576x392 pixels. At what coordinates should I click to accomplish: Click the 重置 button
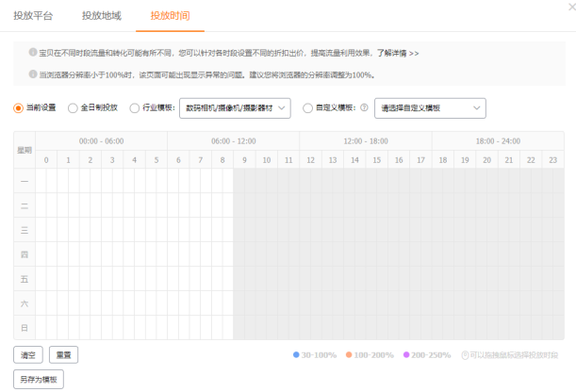[x=63, y=355]
